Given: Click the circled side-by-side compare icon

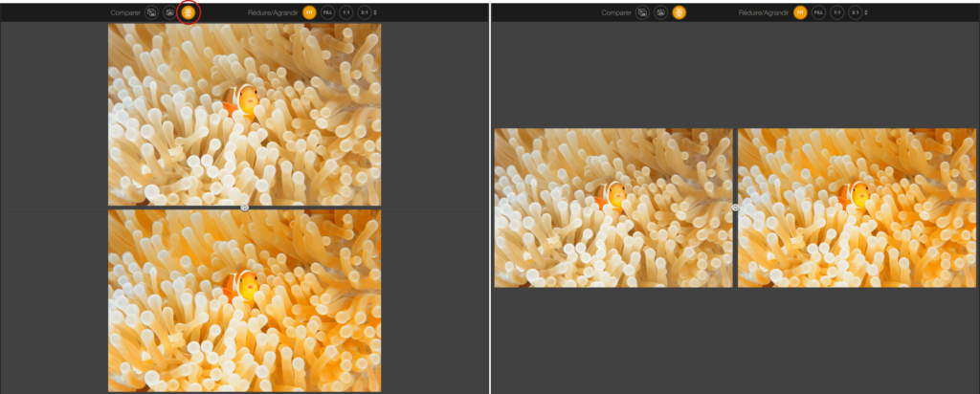Looking at the screenshot, I should [189, 12].
